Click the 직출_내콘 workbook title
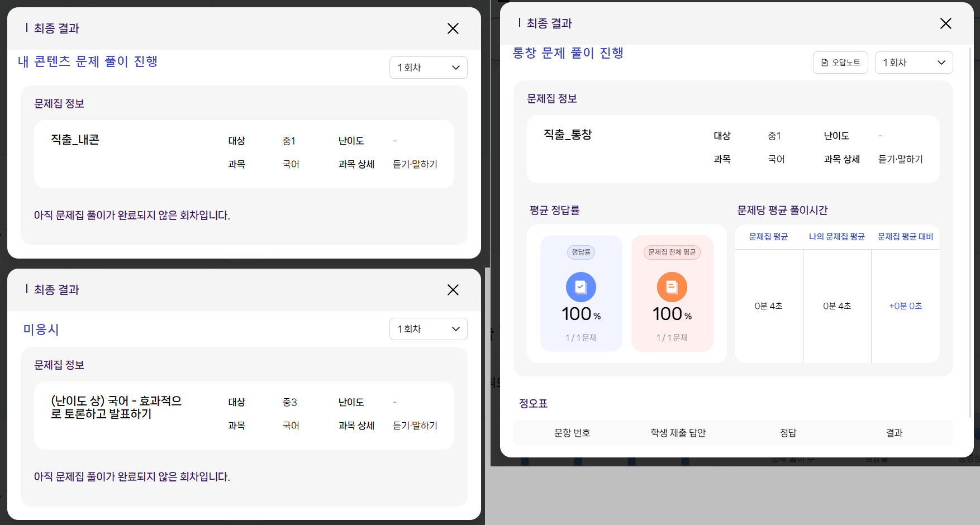The width and height of the screenshot is (980, 525). tap(75, 140)
